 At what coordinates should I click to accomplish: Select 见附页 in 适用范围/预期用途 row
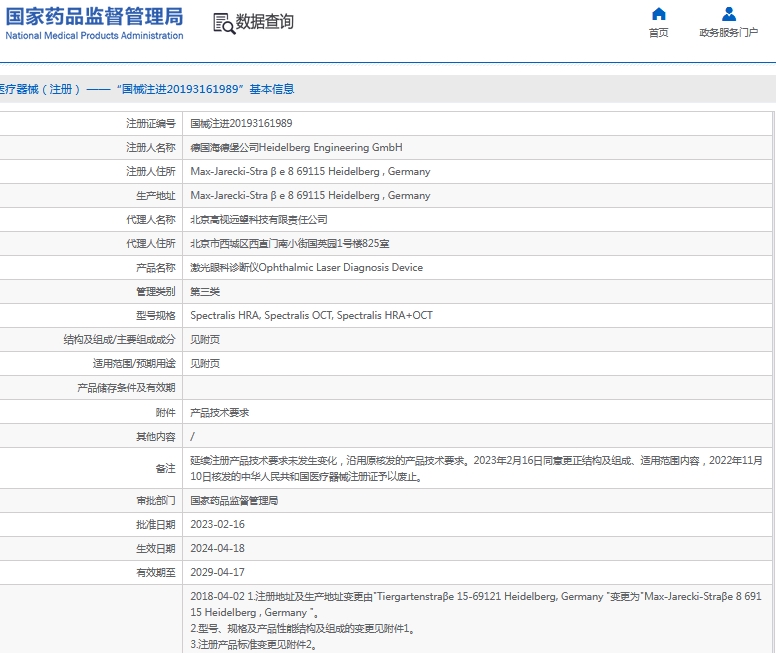(x=205, y=363)
